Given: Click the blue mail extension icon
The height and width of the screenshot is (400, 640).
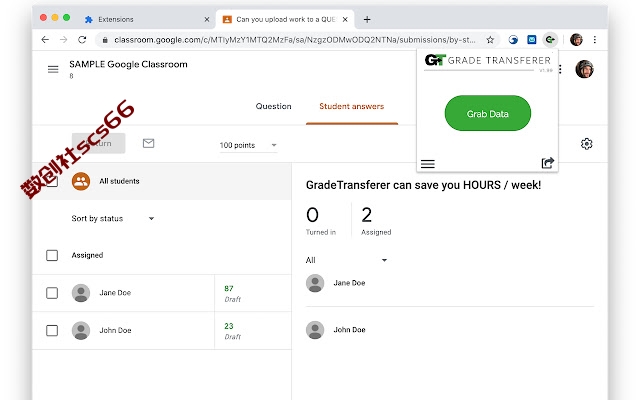Looking at the screenshot, I should click(x=531, y=40).
